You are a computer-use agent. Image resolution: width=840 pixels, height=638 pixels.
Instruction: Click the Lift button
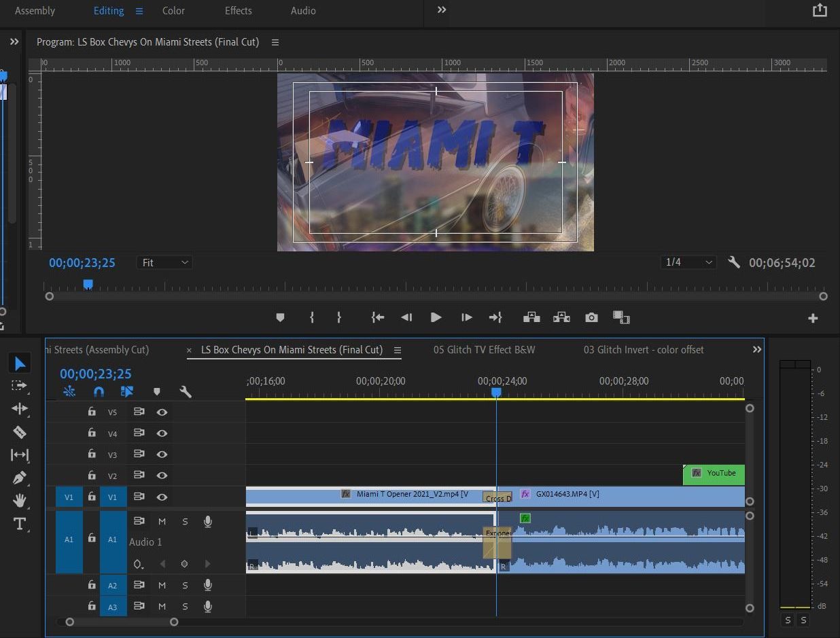[x=531, y=317]
